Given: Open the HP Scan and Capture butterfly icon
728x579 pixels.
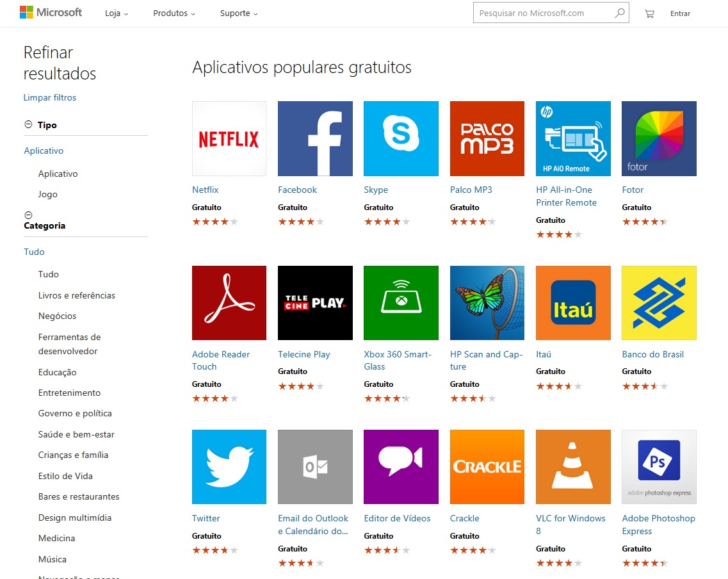Looking at the screenshot, I should pyautogui.click(x=487, y=303).
